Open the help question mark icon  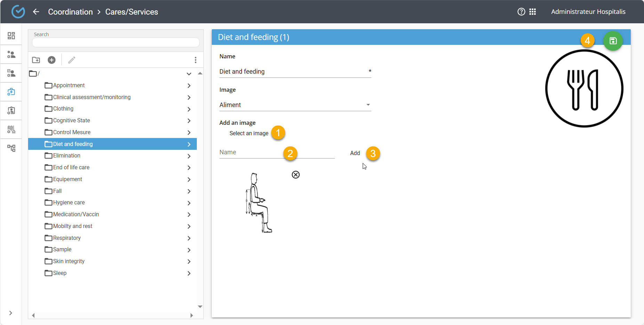tap(521, 12)
